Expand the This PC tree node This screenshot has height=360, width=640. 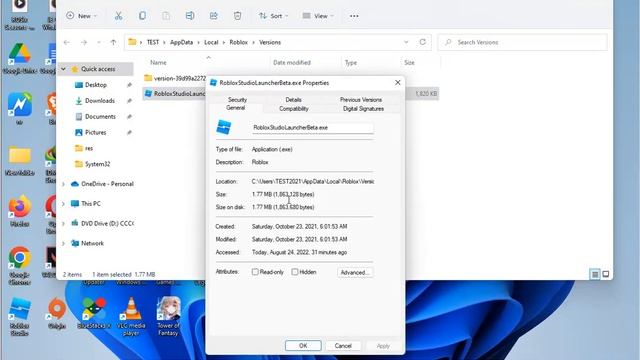(x=64, y=204)
